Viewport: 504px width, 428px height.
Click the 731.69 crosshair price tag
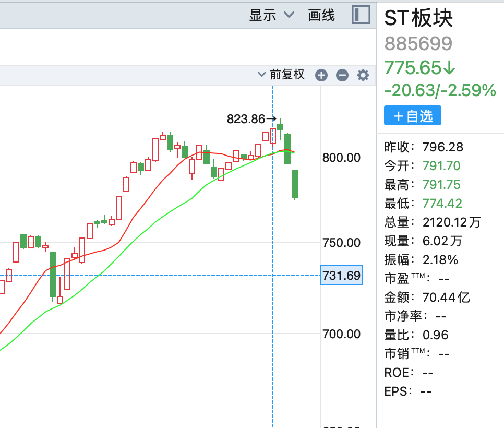click(342, 275)
